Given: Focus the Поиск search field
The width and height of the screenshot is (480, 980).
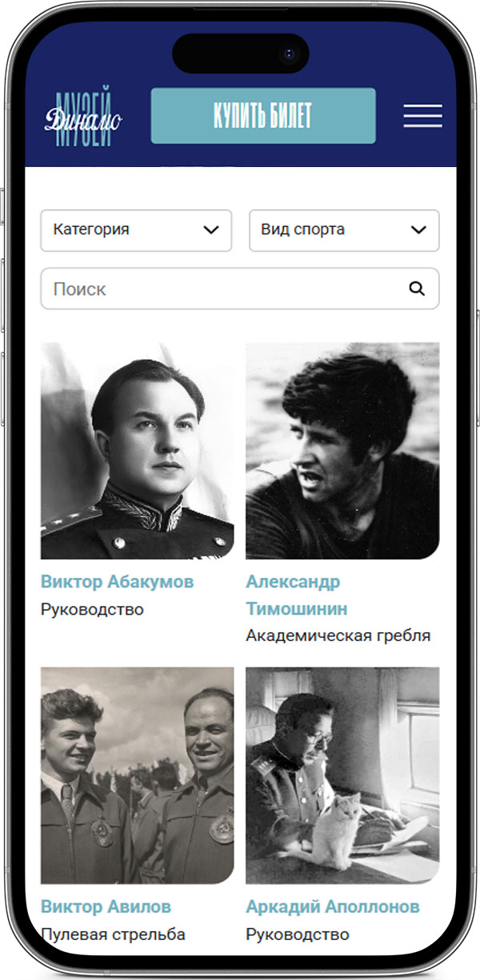Looking at the screenshot, I should point(240,289).
